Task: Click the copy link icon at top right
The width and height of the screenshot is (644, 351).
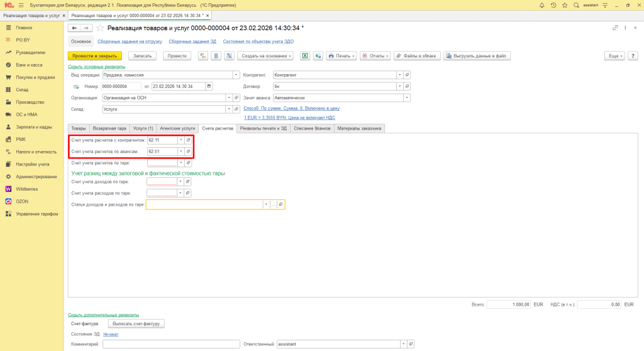Action: [615, 28]
